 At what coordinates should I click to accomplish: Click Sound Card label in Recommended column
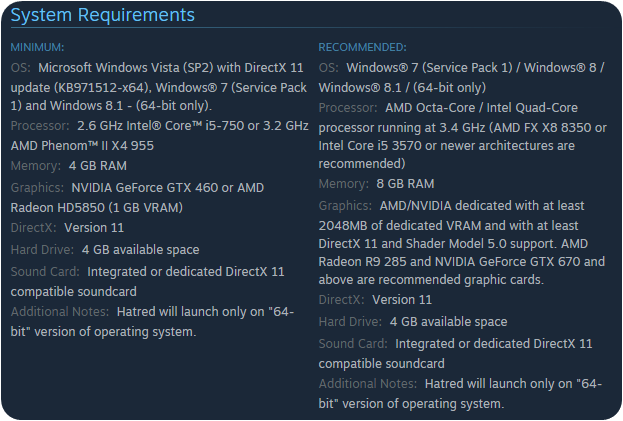[353, 343]
